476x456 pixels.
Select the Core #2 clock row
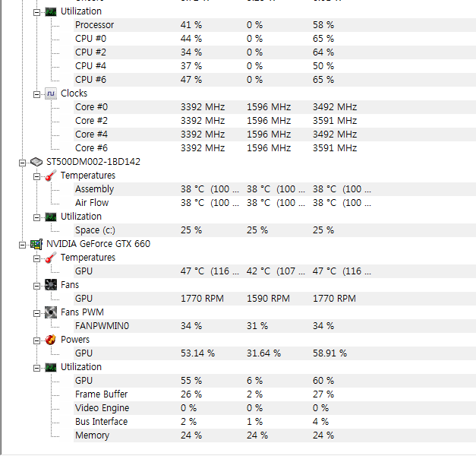275,121
